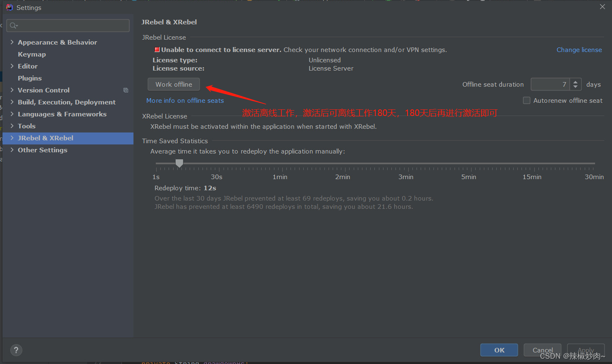Expand Build, Execution, Deployment node
Viewport: 612px width, 364px height.
point(12,102)
